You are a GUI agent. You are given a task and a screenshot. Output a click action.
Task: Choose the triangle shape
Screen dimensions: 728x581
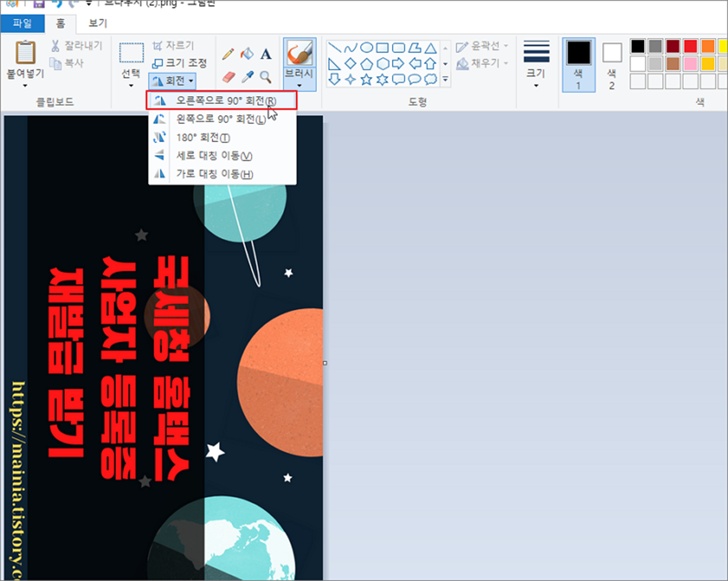pyautogui.click(x=430, y=48)
